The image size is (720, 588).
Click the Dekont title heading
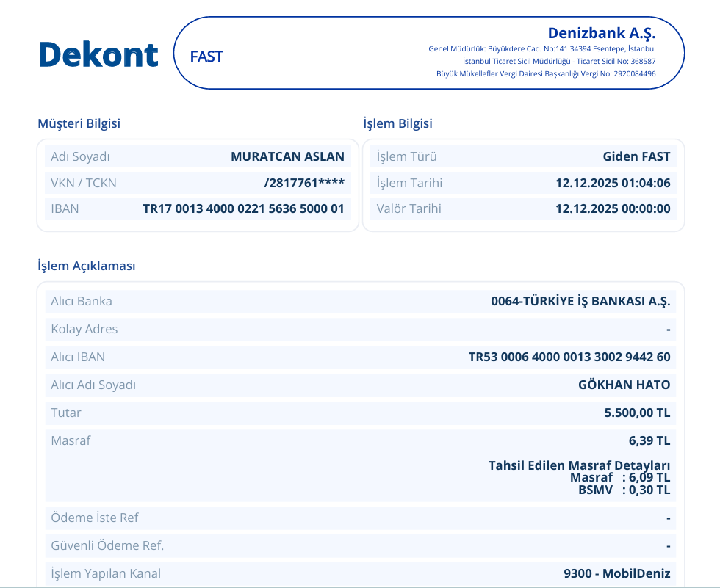click(x=98, y=54)
